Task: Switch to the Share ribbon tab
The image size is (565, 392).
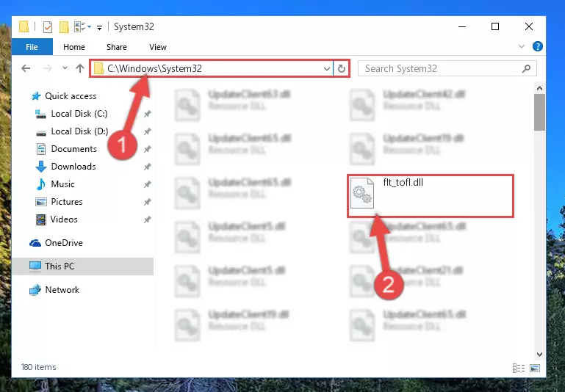Action: (x=116, y=47)
